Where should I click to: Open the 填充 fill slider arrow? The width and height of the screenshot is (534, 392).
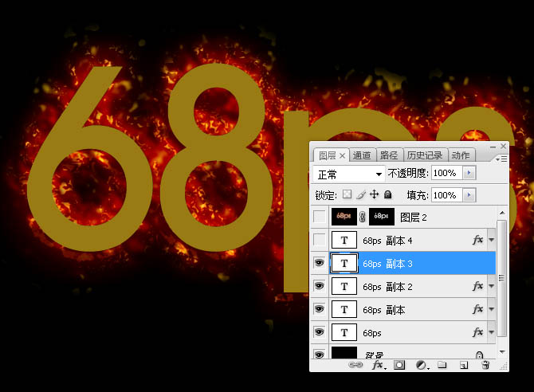[469, 195]
